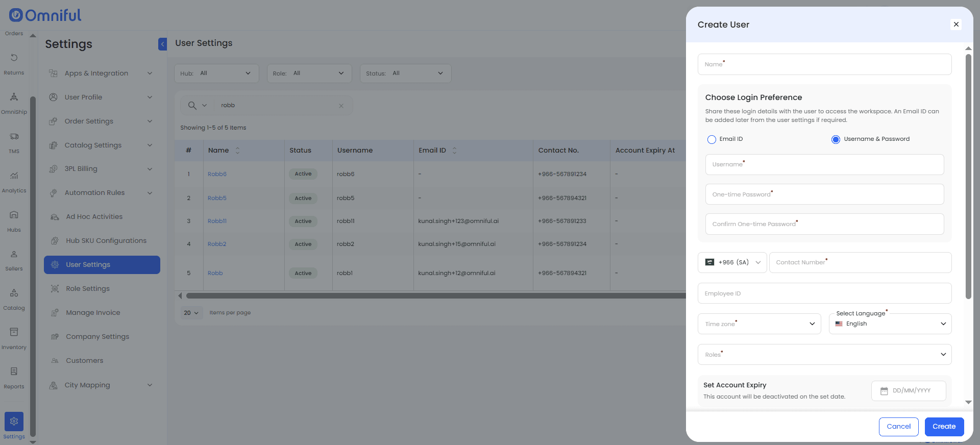The width and height of the screenshot is (980, 445).
Task: Go to Company Settings menu item
Action: pyautogui.click(x=97, y=337)
